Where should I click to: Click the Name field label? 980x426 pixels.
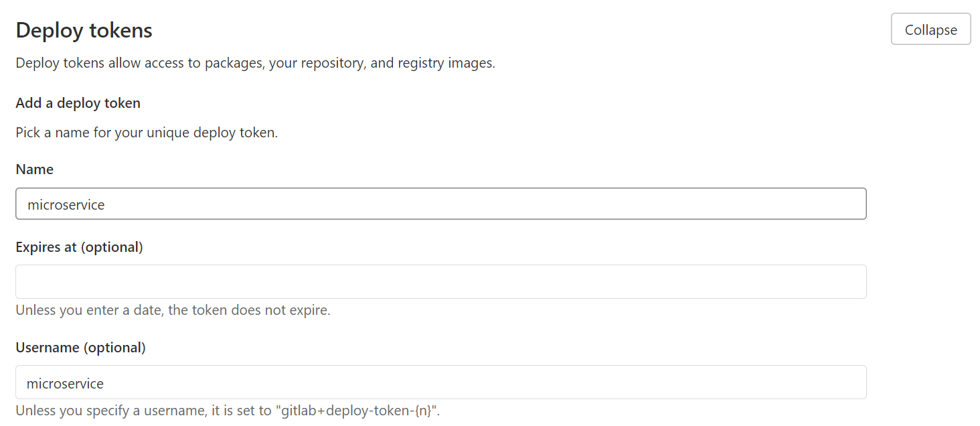[x=34, y=169]
